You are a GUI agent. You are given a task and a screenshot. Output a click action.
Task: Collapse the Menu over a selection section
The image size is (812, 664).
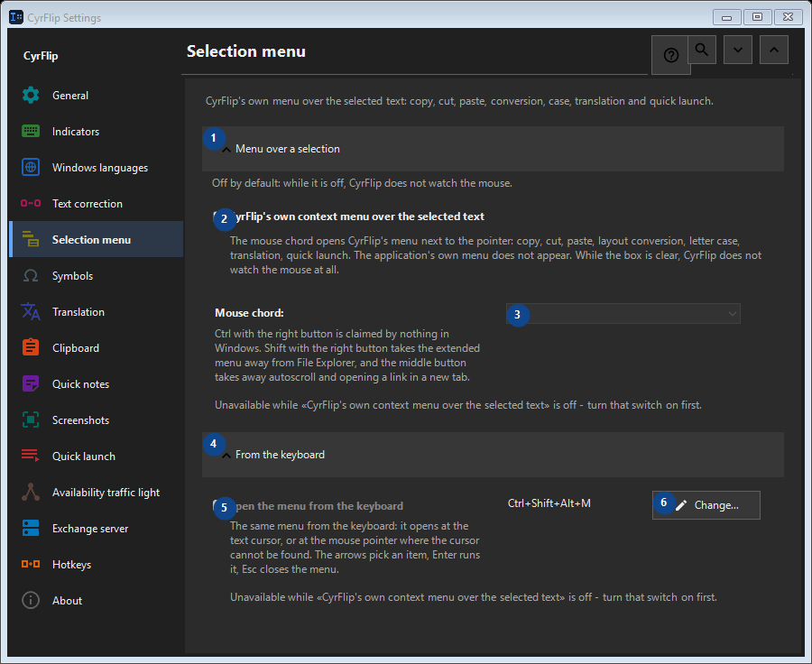pyautogui.click(x=493, y=149)
